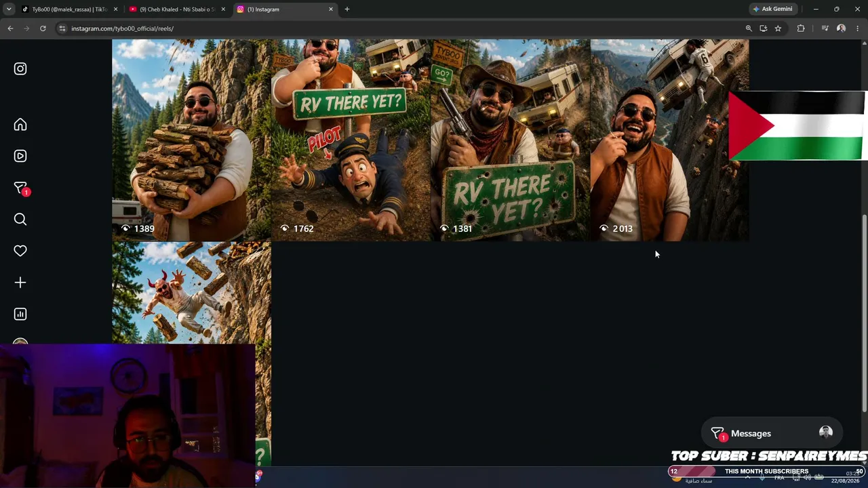
Task: Go back to the previous page
Action: click(10, 28)
